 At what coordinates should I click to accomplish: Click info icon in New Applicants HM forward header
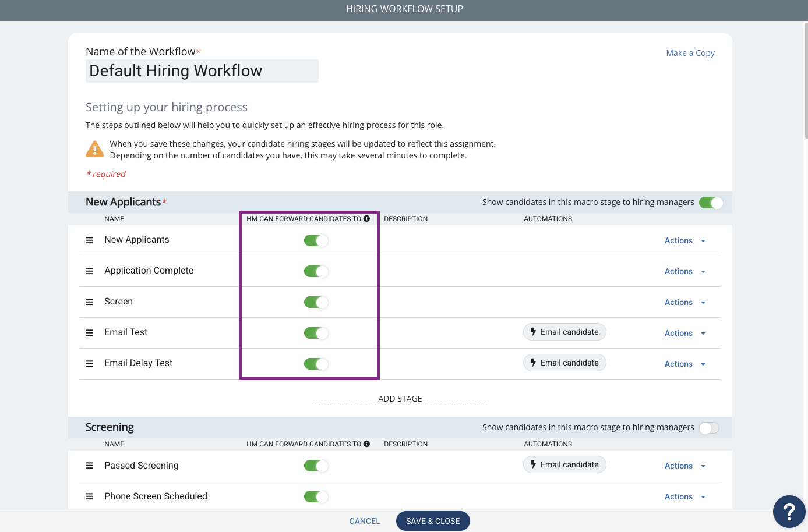[x=366, y=219]
